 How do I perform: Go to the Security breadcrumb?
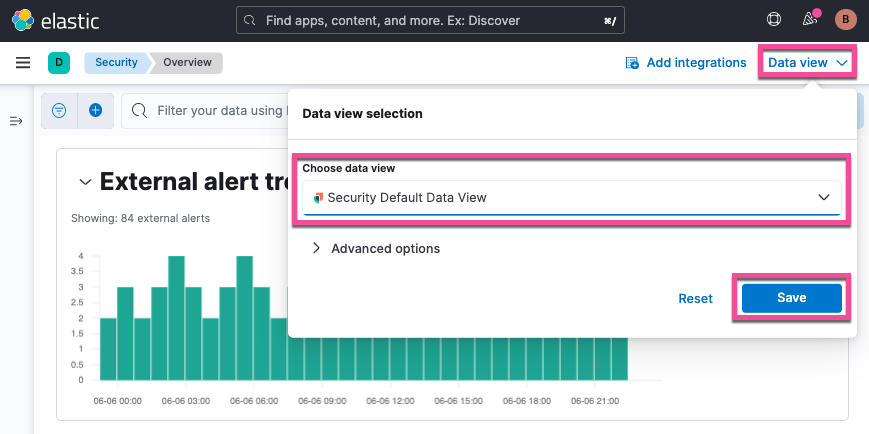click(116, 63)
